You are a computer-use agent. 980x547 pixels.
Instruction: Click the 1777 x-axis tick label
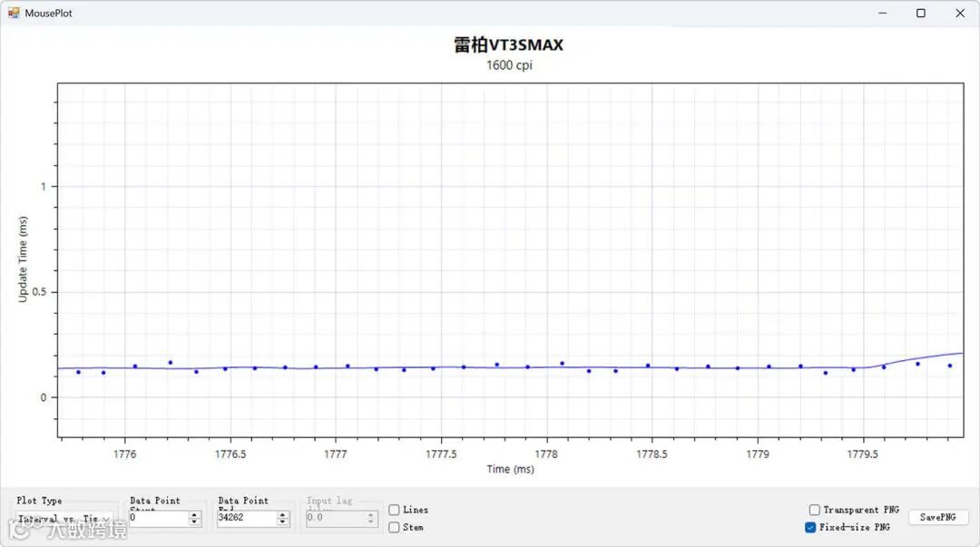[x=336, y=454]
